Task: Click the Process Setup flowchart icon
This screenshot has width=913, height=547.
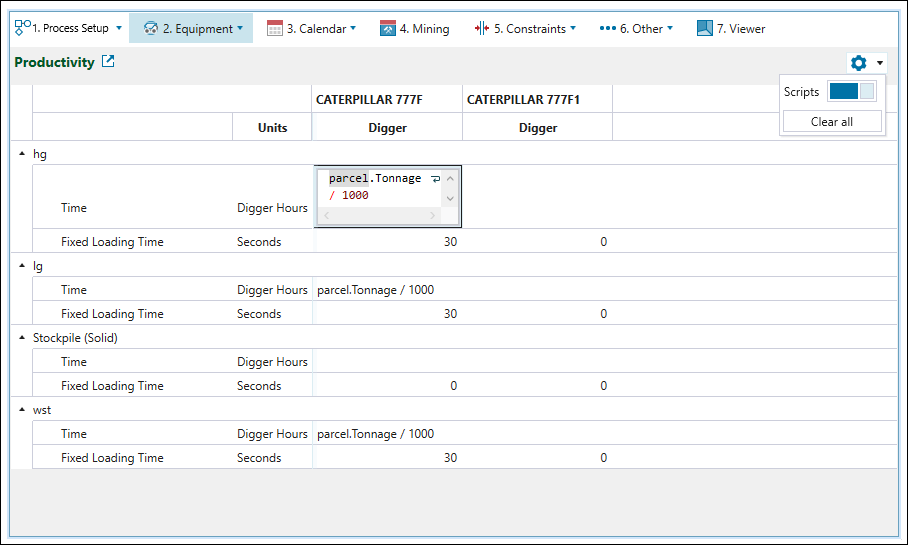Action: pos(22,27)
